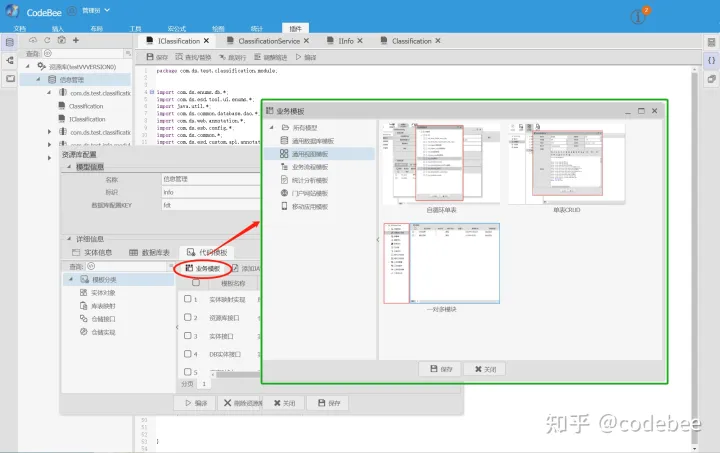720x453 pixels.
Task: Collapse the 模板分类 tree node arrow
Action: pos(71,279)
